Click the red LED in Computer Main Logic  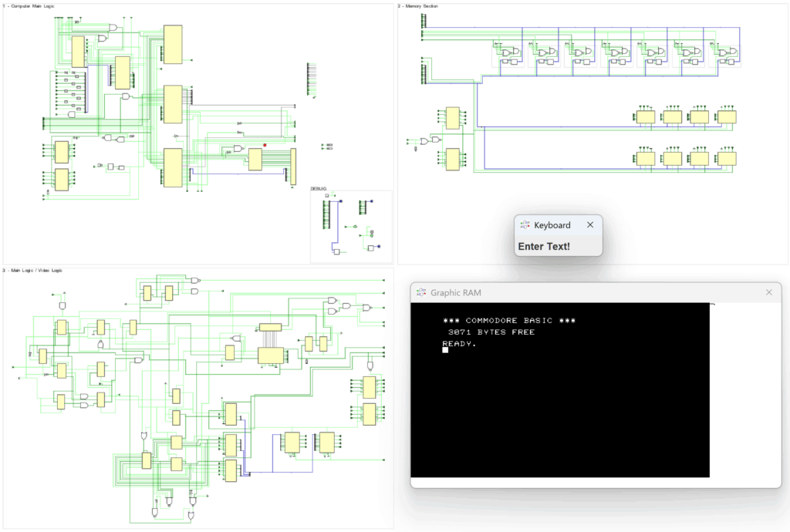[x=265, y=145]
